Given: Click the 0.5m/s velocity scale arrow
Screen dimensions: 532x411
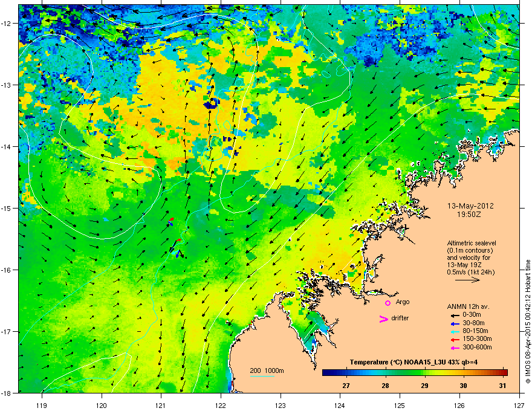Looking at the screenshot, I should tap(467, 280).
